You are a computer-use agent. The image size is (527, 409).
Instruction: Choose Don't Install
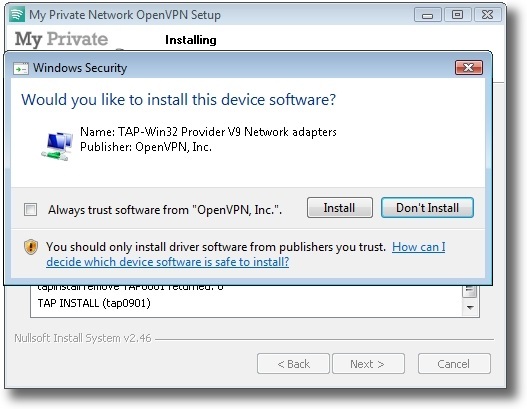[x=427, y=207]
